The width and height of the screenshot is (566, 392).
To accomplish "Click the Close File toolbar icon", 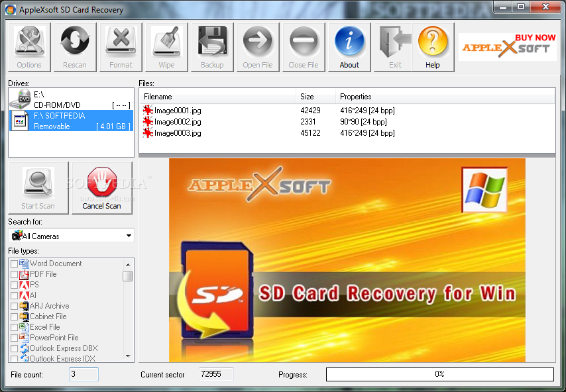I will 304,47.
